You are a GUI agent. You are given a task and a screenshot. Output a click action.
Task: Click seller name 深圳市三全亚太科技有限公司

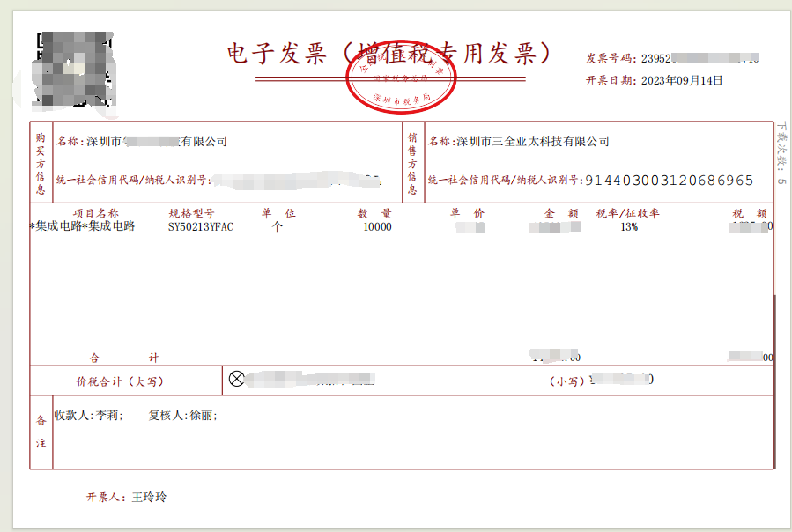[533, 141]
